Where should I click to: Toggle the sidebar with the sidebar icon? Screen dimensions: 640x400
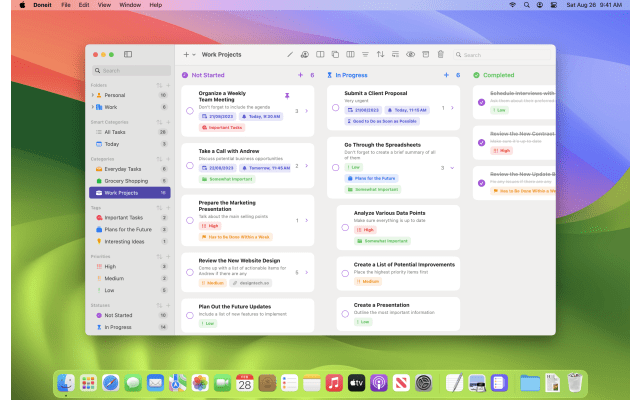coord(128,54)
